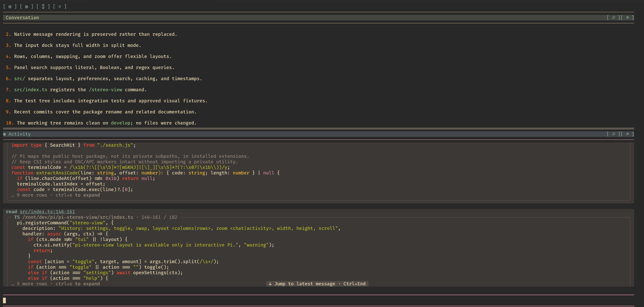Click the line 'Panel search supports literal, Boolean'
Image resolution: width=644 pixels, height=307 pixels.
click(x=90, y=68)
